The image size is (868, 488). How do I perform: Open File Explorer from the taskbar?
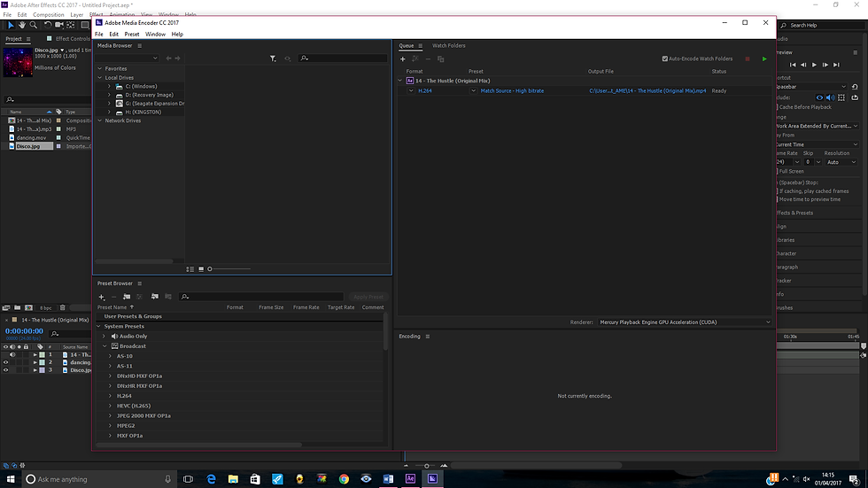coord(233,478)
